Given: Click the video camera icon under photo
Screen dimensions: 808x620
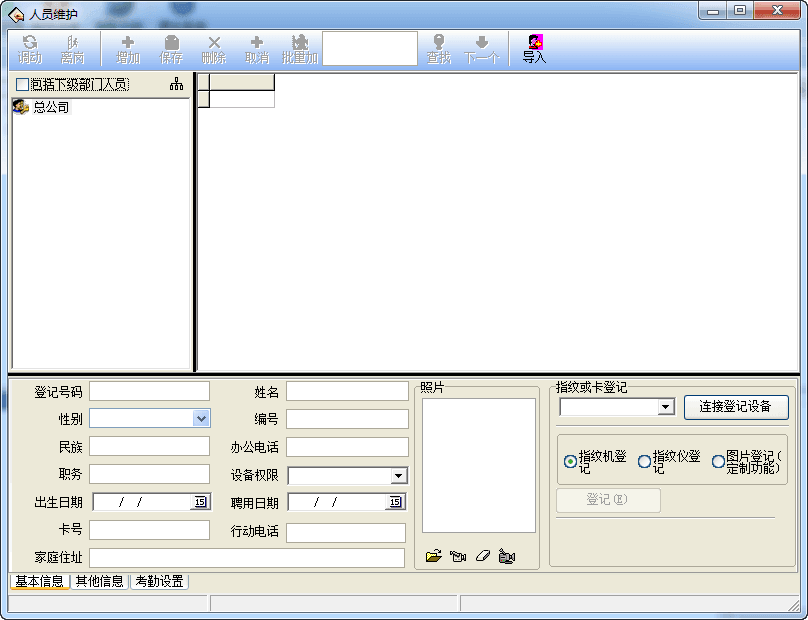Looking at the screenshot, I should click(507, 556).
